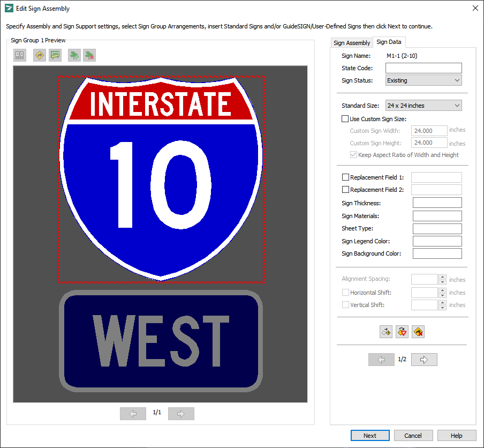This screenshot has width=484, height=448.
Task: Insert a GuideSIGN green panel sign
Action: tap(55, 55)
